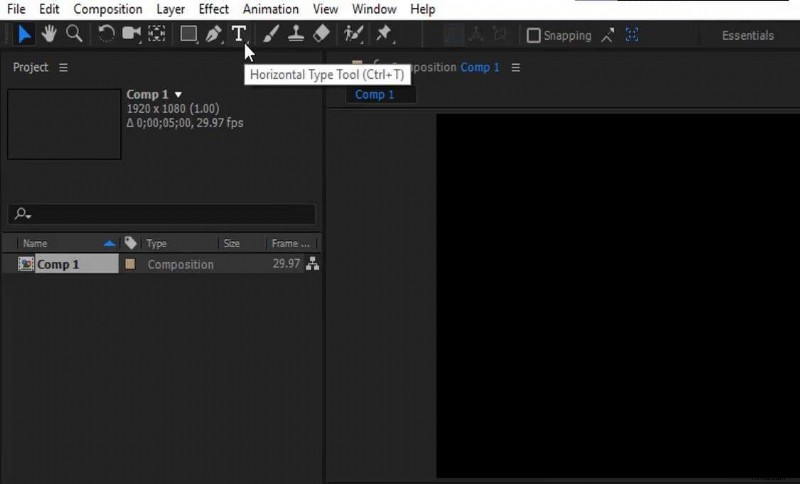The width and height of the screenshot is (800, 484).
Task: Select the Roto Brush tool
Action: [353, 34]
